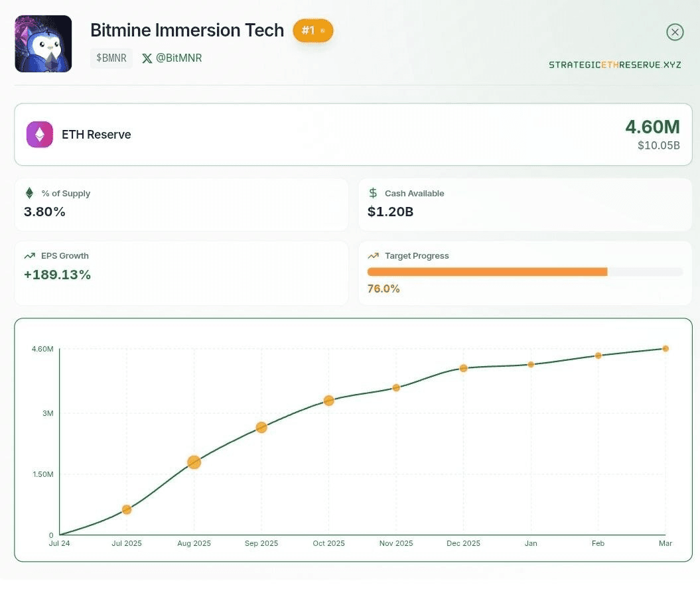Select the Jan chart data point
This screenshot has width=700, height=589.
(x=531, y=365)
